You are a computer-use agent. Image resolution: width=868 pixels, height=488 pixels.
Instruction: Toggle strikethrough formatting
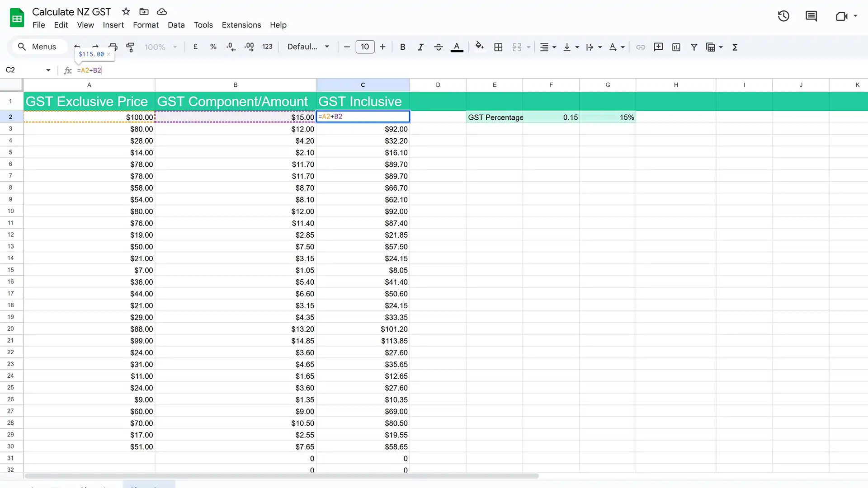point(438,47)
